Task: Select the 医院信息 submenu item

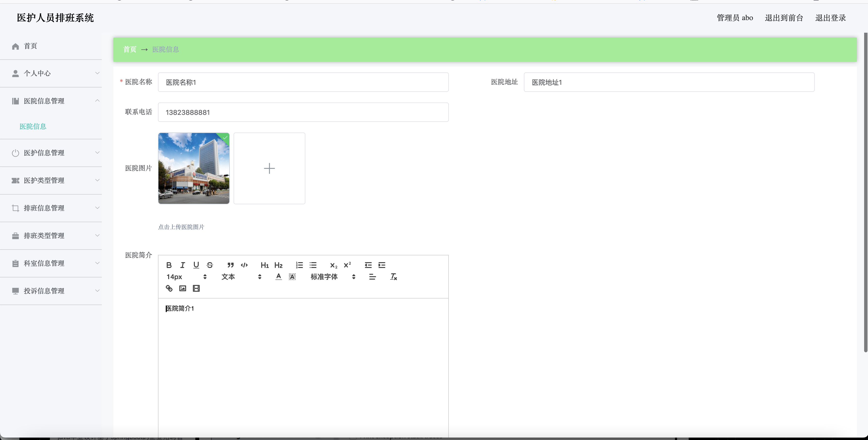Action: pos(33,126)
